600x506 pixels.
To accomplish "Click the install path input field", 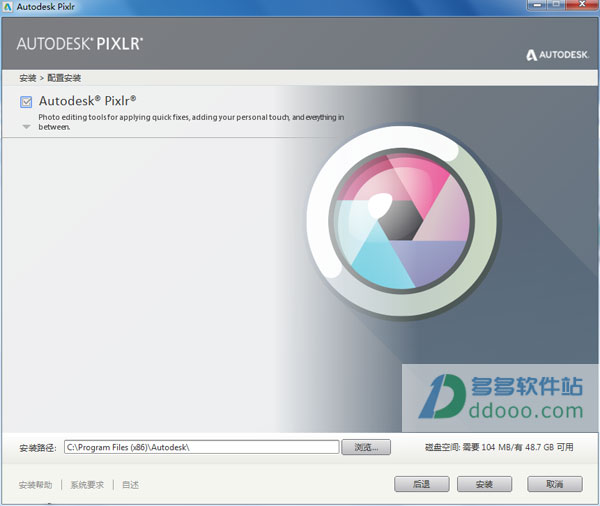I will (201, 447).
